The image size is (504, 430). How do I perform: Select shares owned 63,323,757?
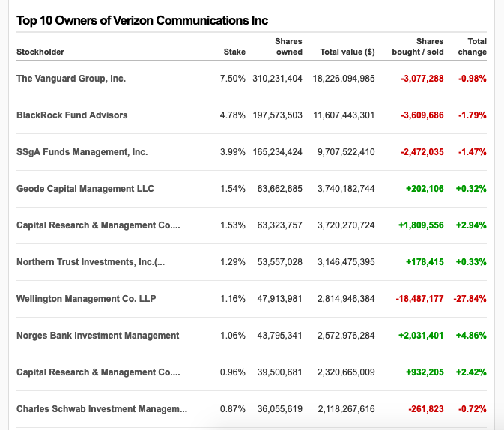[x=279, y=225]
